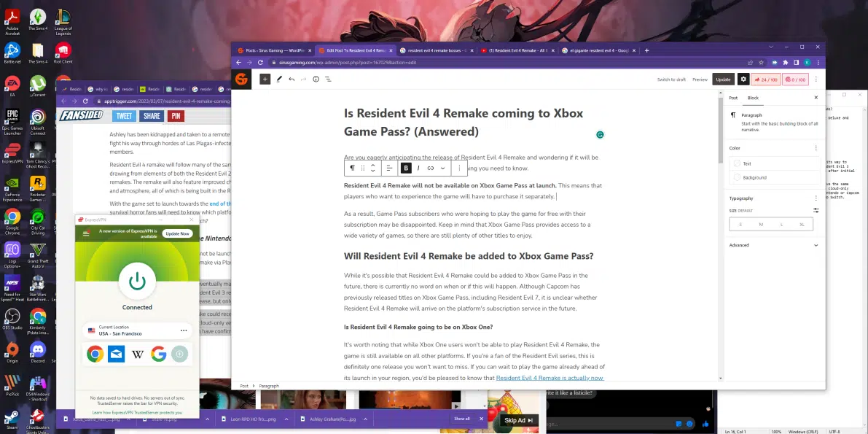Insert link using the block toolbar
Image resolution: width=868 pixels, height=434 pixels.
point(431,168)
